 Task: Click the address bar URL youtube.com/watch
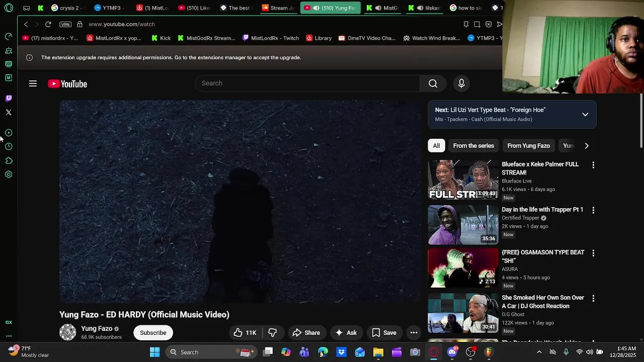(x=122, y=24)
